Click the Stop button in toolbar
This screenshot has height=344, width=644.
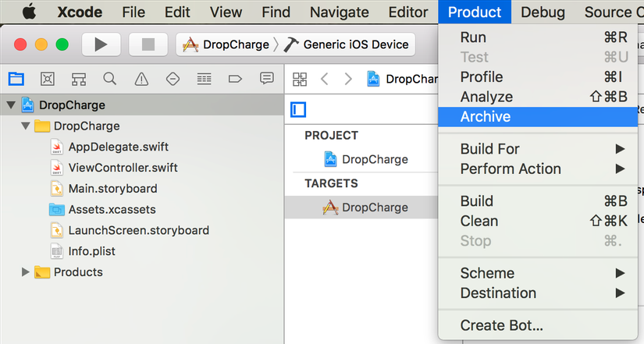pos(148,44)
